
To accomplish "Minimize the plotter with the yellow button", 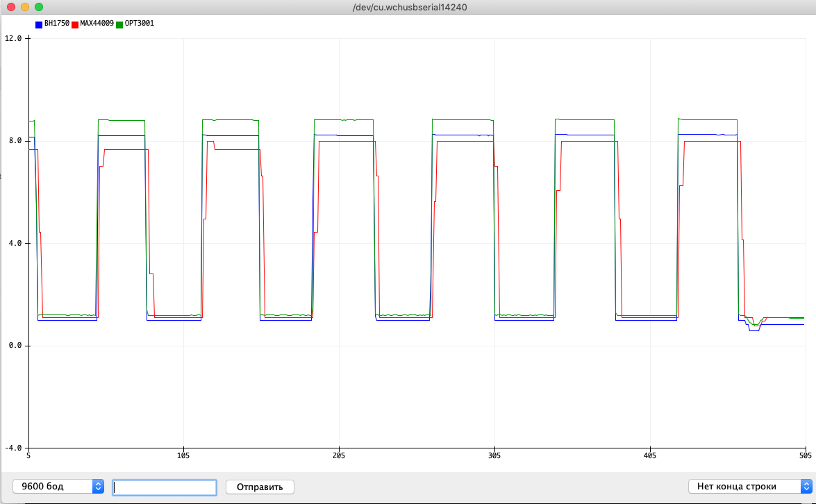I will [24, 7].
